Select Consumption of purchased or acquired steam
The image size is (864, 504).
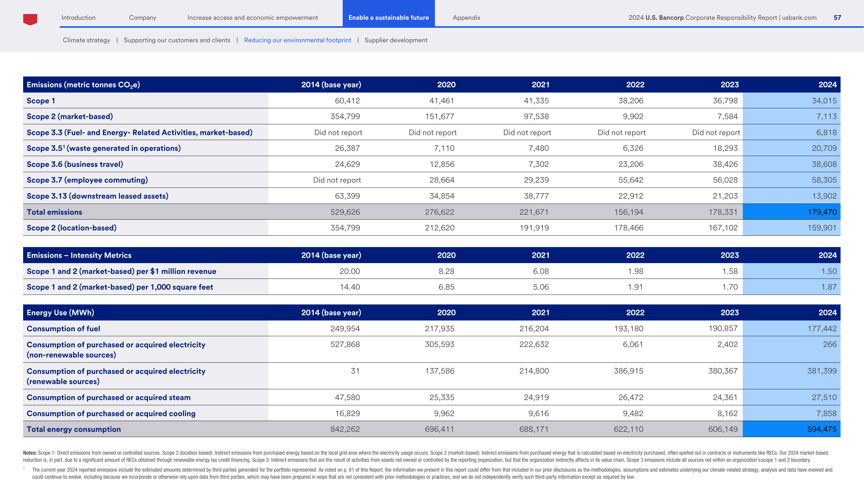tap(109, 397)
